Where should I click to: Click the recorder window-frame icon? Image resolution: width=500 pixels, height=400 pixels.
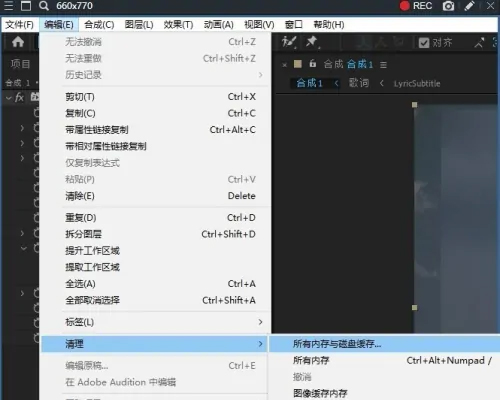pos(26,6)
